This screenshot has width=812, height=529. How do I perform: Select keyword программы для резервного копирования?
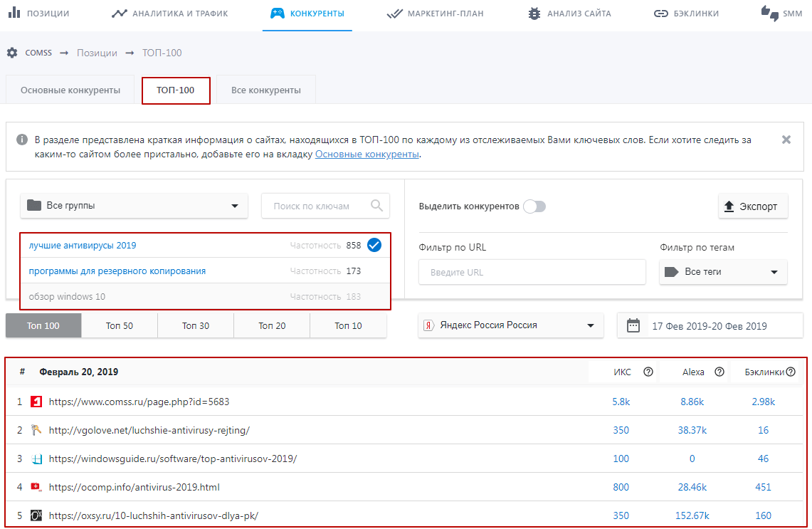tap(117, 271)
